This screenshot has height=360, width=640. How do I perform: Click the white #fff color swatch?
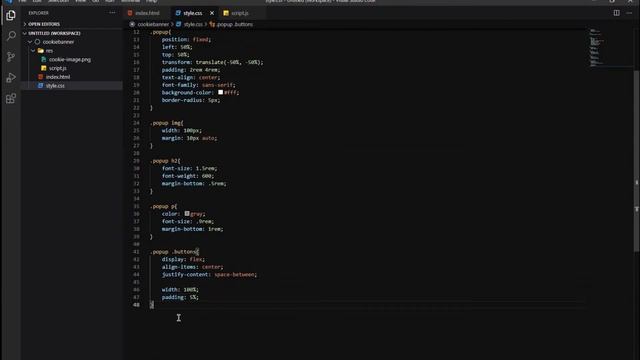click(x=220, y=92)
